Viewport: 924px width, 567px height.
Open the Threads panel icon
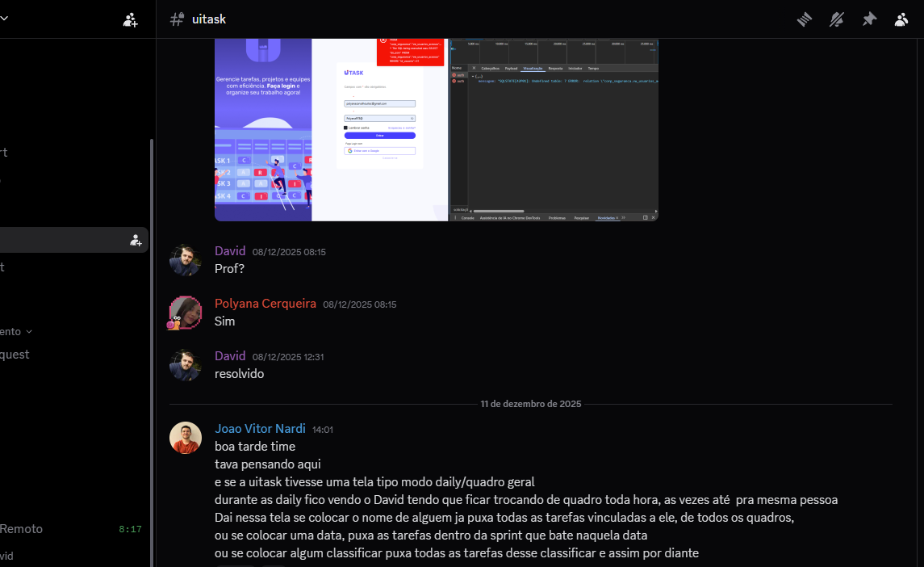coord(804,19)
